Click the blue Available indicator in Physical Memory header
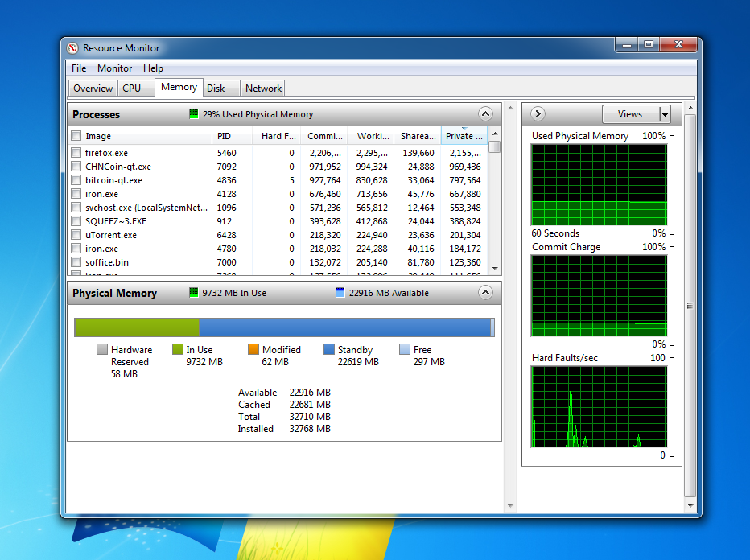This screenshot has width=750, height=560. coord(340,293)
